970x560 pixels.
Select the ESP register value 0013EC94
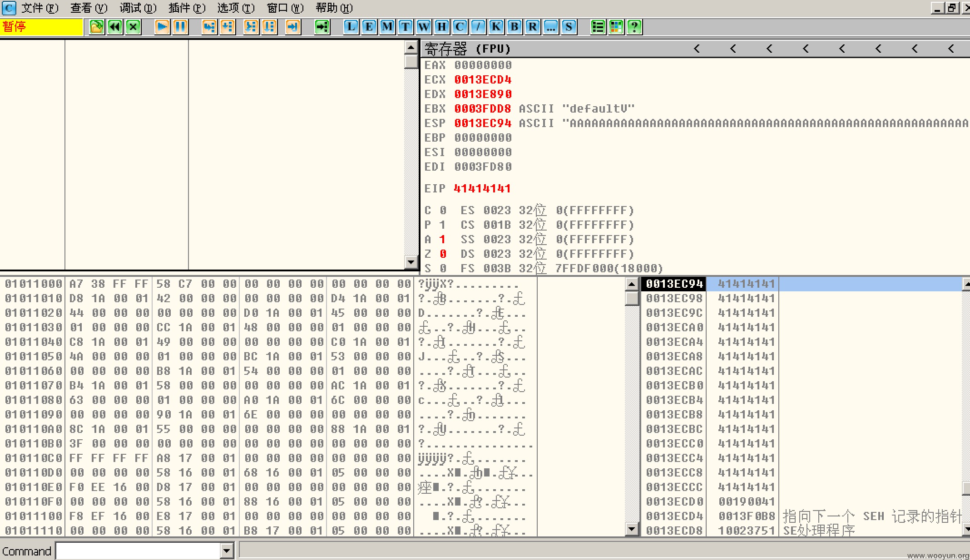pos(483,123)
